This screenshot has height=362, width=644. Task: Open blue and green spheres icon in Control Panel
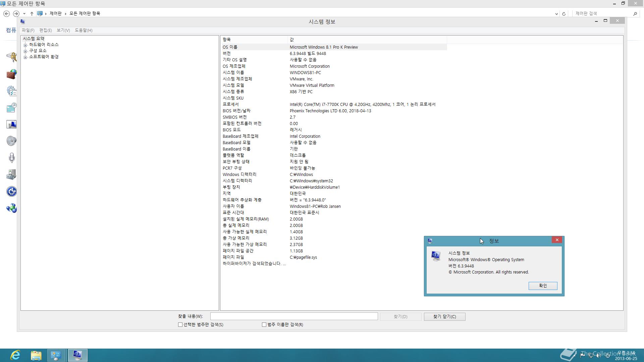(x=11, y=208)
